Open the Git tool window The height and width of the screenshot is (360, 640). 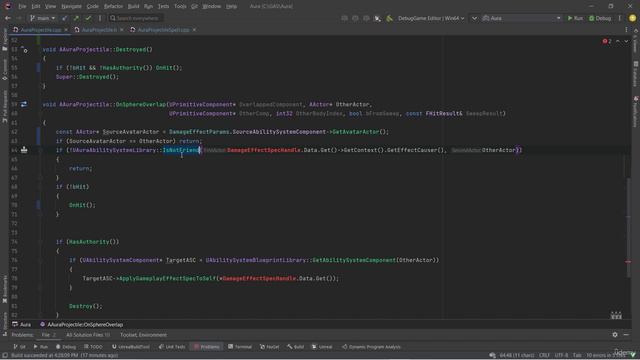point(19,347)
